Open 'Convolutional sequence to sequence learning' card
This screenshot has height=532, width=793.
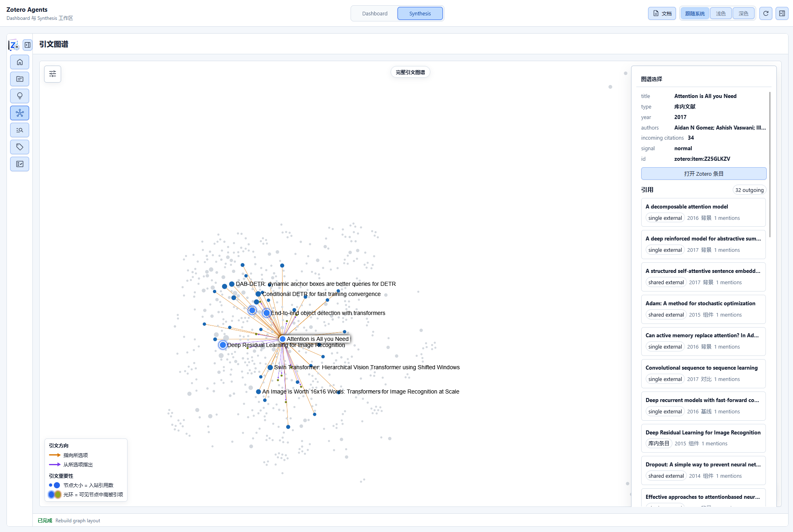[x=703, y=374]
